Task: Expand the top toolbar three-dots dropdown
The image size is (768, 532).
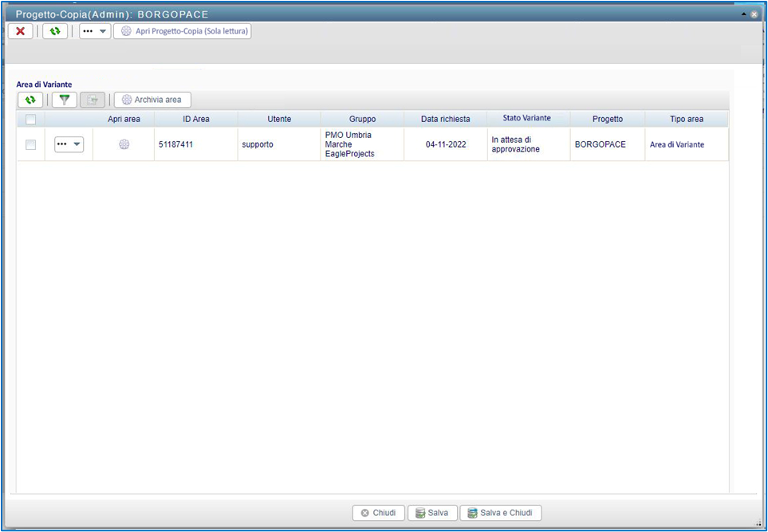Action: coord(95,31)
